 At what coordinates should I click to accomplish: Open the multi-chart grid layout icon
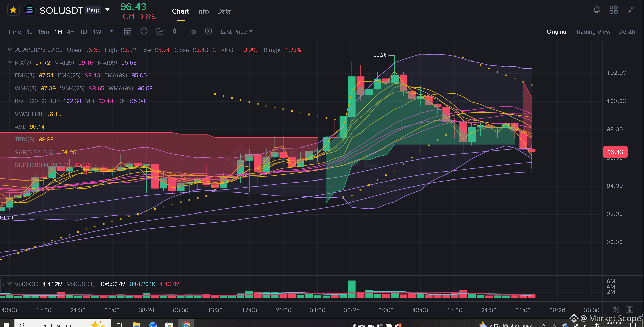pos(613,10)
